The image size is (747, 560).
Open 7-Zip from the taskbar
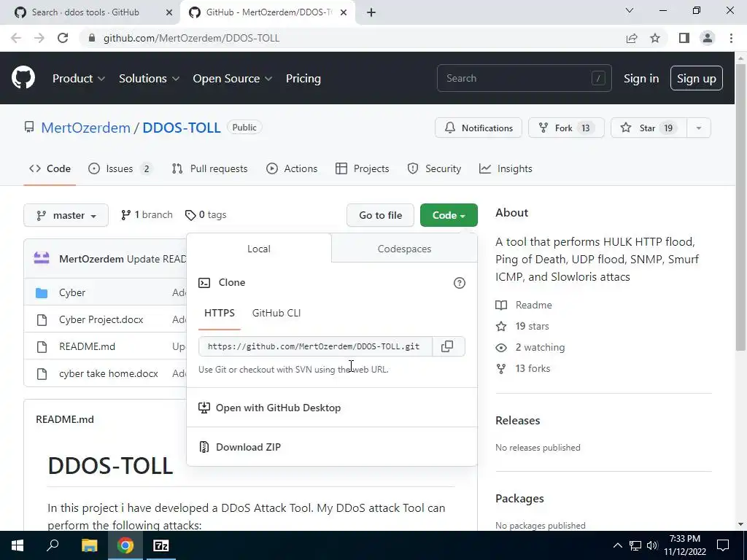160,545
